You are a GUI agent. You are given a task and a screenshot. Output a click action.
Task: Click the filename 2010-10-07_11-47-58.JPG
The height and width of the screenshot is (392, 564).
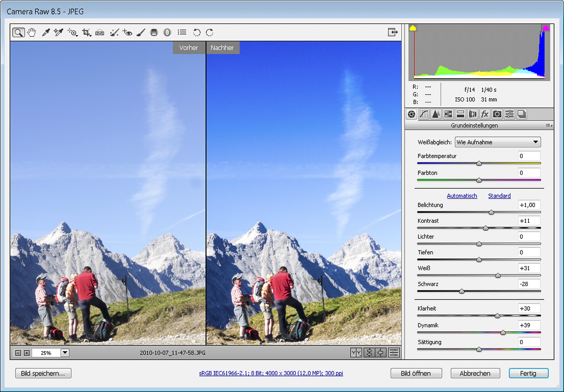click(x=173, y=353)
